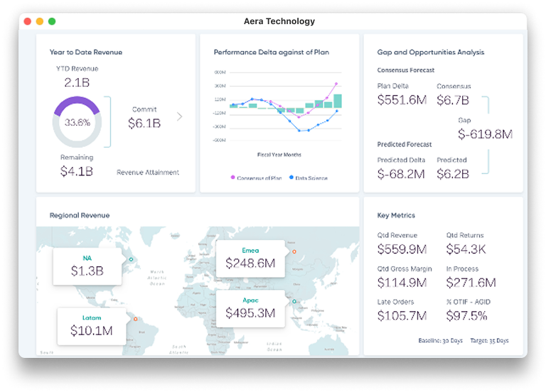The height and width of the screenshot is (392, 546).
Task: Click the Revenue Attainment label
Action: [x=148, y=172]
